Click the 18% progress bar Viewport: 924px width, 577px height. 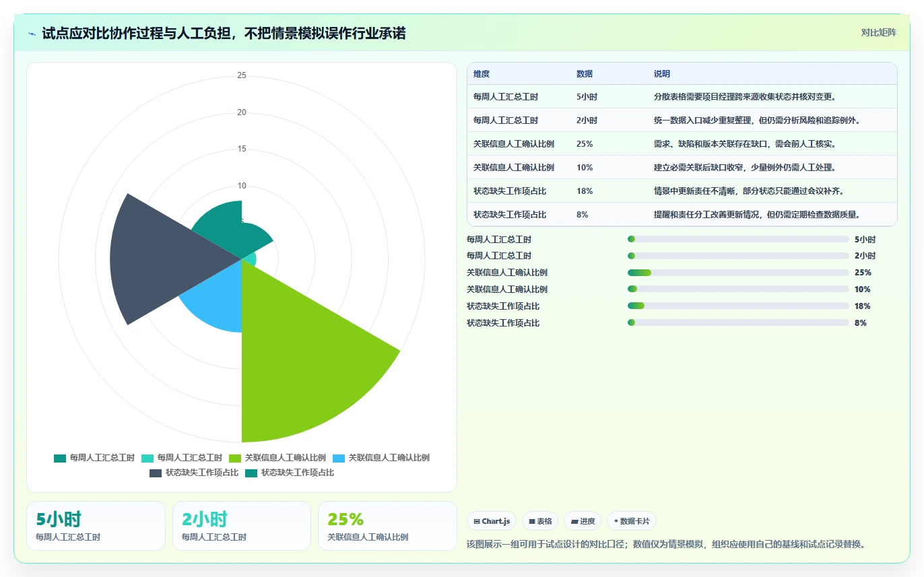point(738,306)
